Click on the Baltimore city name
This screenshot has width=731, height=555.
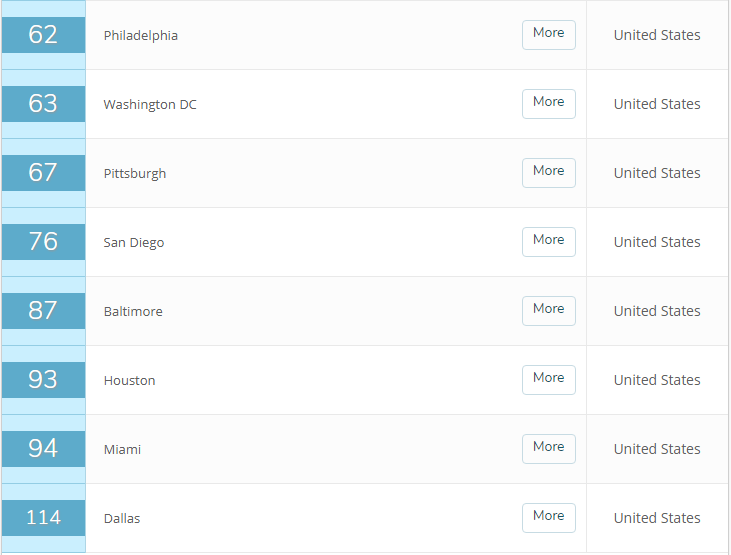(x=133, y=311)
